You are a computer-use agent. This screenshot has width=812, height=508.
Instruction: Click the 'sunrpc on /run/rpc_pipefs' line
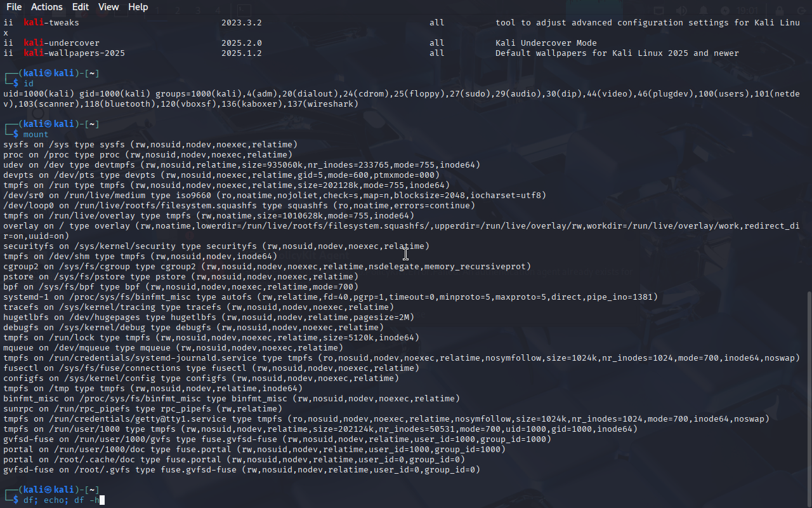(x=143, y=409)
